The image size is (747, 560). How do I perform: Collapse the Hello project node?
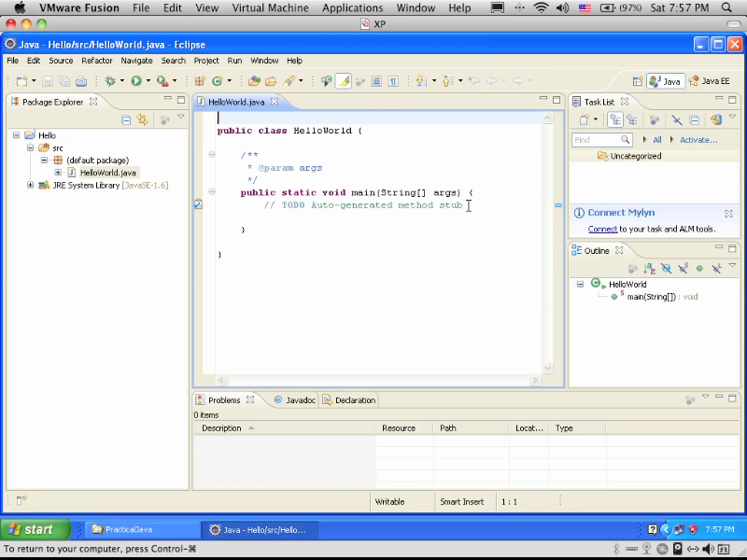[16, 135]
